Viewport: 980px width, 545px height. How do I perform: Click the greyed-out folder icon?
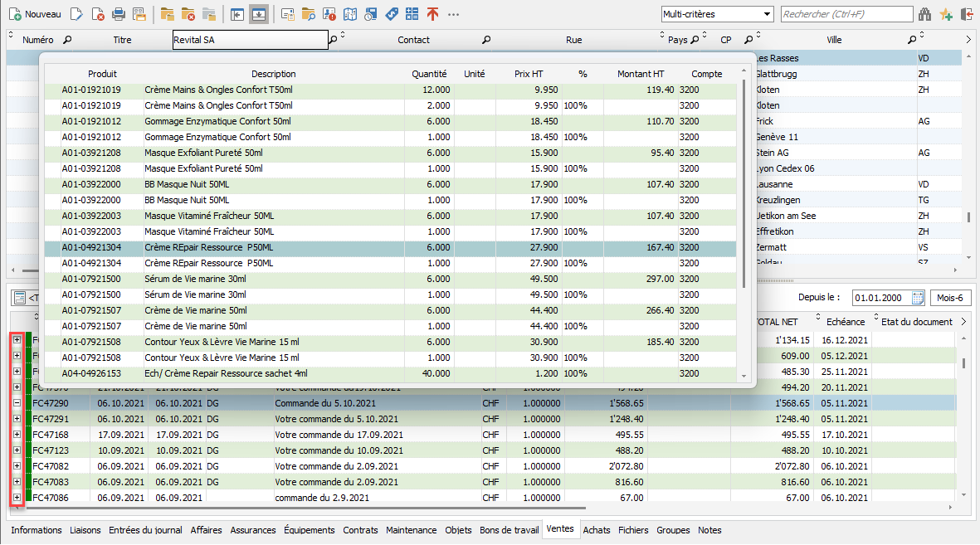click(209, 14)
